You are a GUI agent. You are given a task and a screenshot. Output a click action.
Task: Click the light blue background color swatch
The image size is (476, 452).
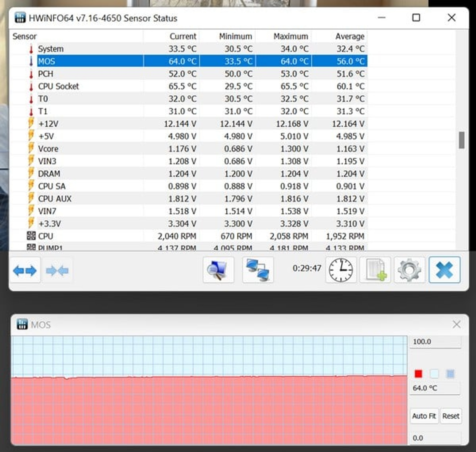point(434,373)
